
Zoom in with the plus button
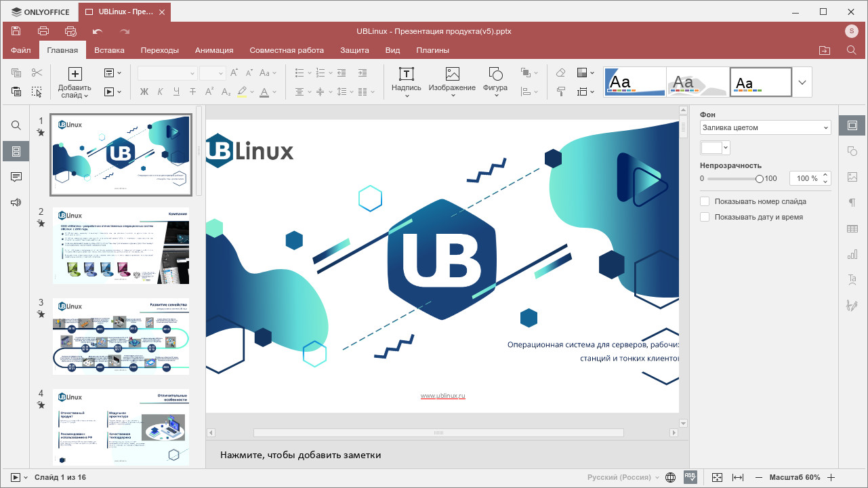tap(831, 478)
